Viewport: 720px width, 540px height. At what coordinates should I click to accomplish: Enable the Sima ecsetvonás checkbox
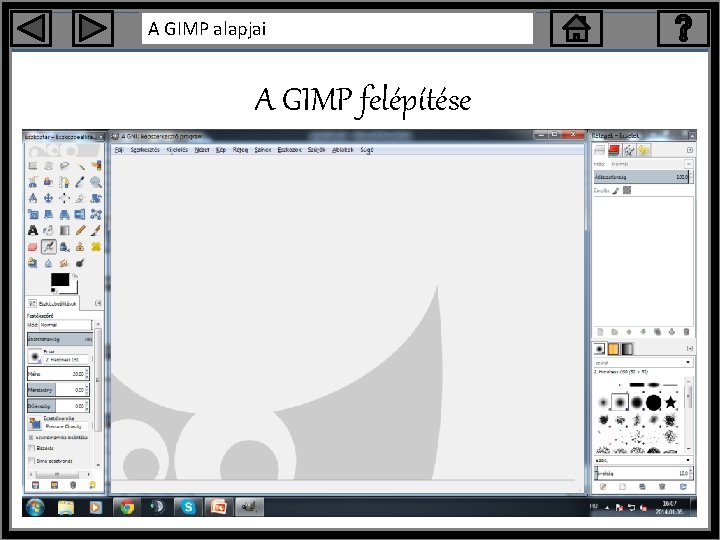point(31,461)
